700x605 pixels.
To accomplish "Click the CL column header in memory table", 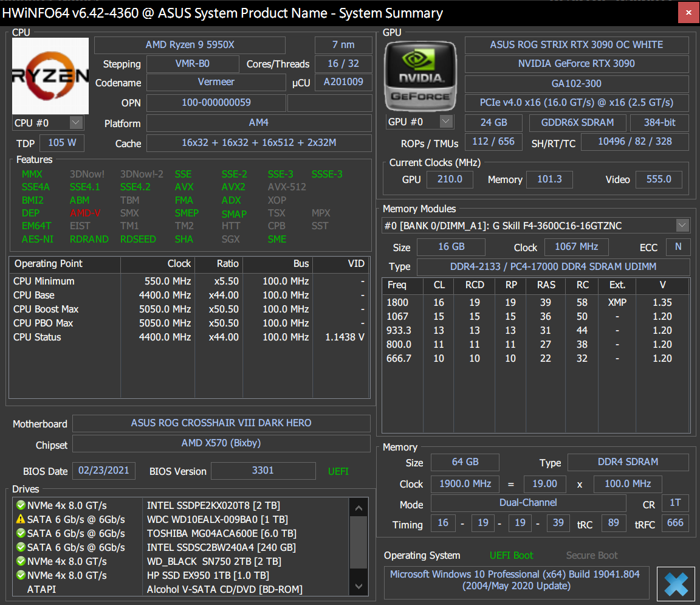I will tap(438, 285).
